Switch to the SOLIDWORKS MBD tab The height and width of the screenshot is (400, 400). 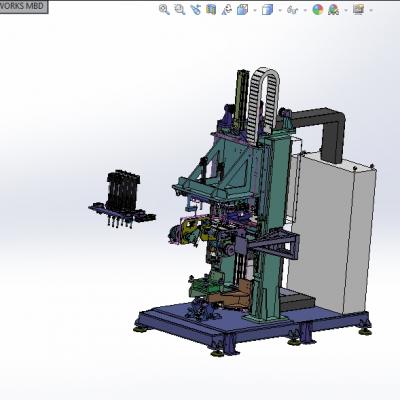click(23, 6)
